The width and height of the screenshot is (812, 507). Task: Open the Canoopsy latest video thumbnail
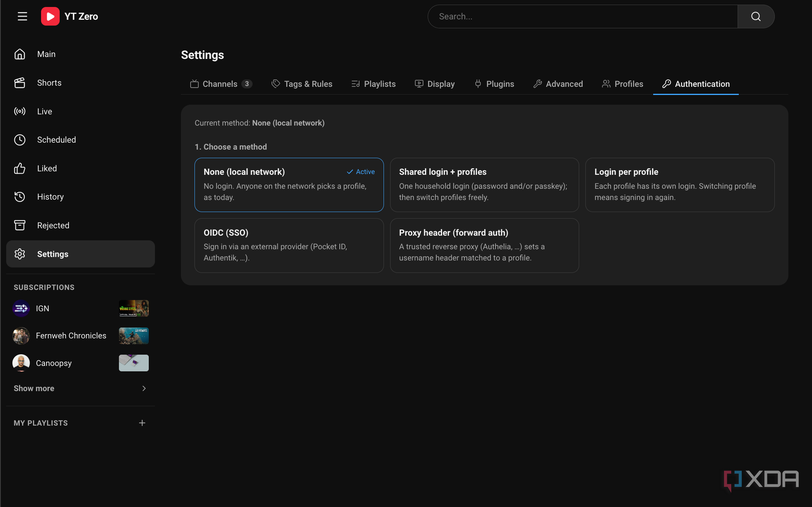[134, 363]
